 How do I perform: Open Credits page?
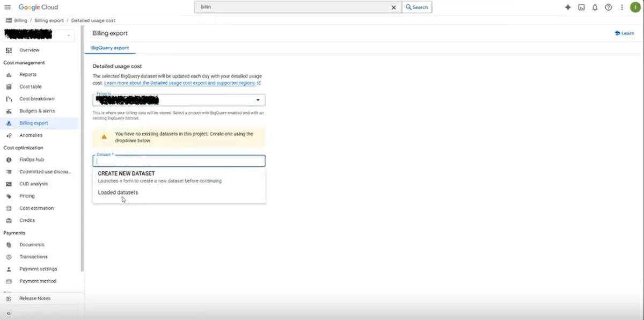(27, 220)
